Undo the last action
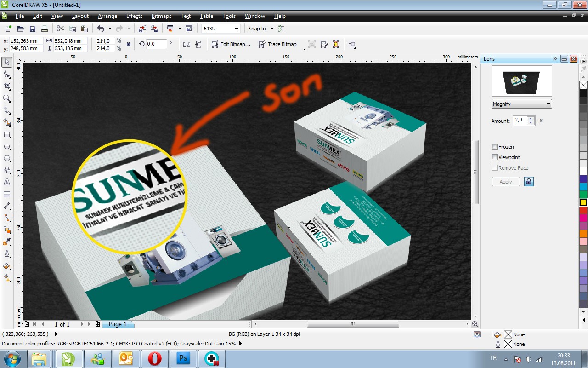This screenshot has width=588, height=368. coord(101,29)
